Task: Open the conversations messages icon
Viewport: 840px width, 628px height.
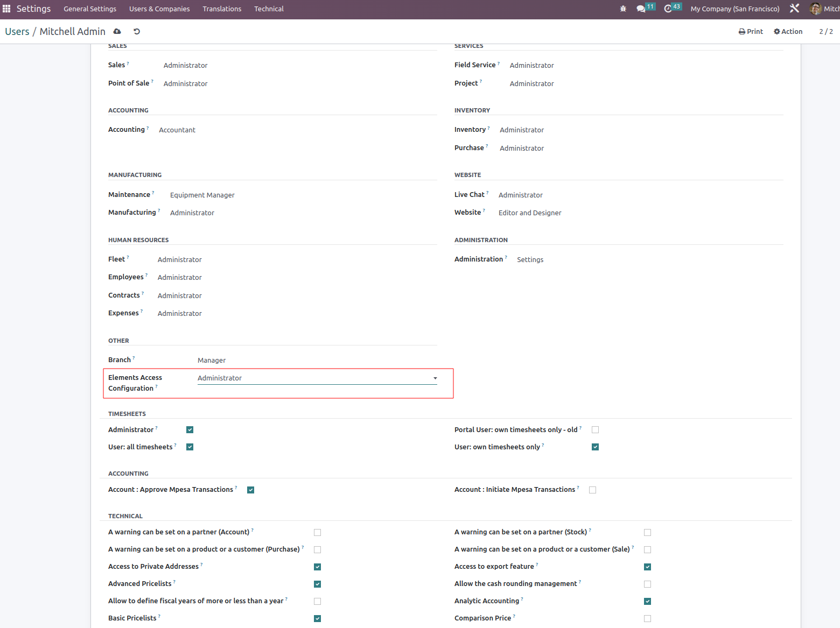Action: 641,9
